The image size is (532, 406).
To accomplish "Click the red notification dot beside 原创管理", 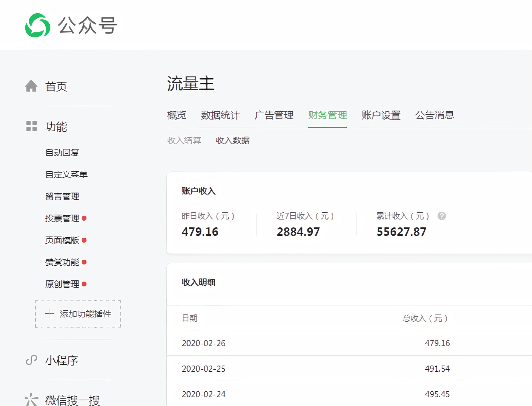I will [84, 284].
